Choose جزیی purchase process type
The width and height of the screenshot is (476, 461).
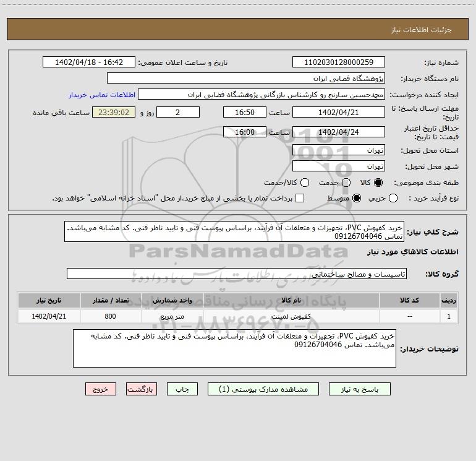pos(393,198)
